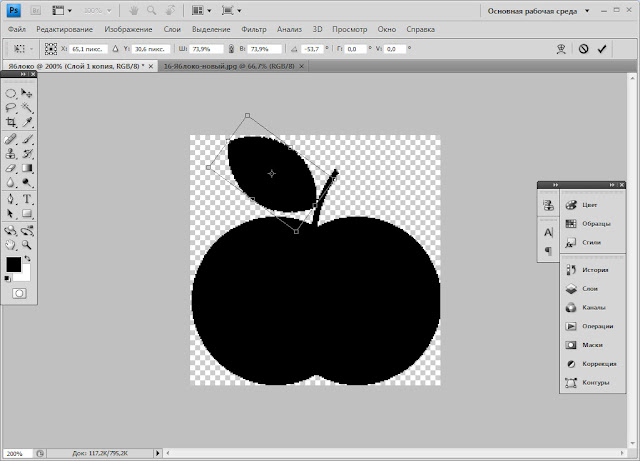Reset to default black and white colors

click(7, 279)
